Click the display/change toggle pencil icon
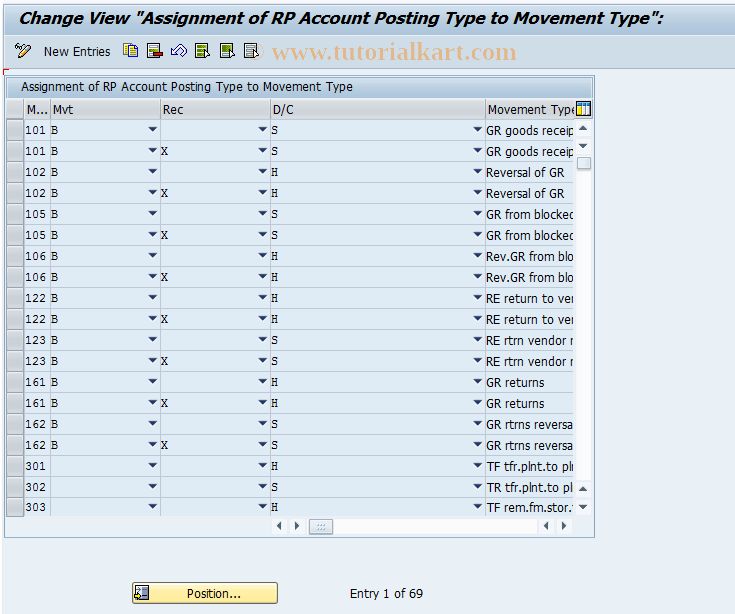735x614 pixels. 22,51
